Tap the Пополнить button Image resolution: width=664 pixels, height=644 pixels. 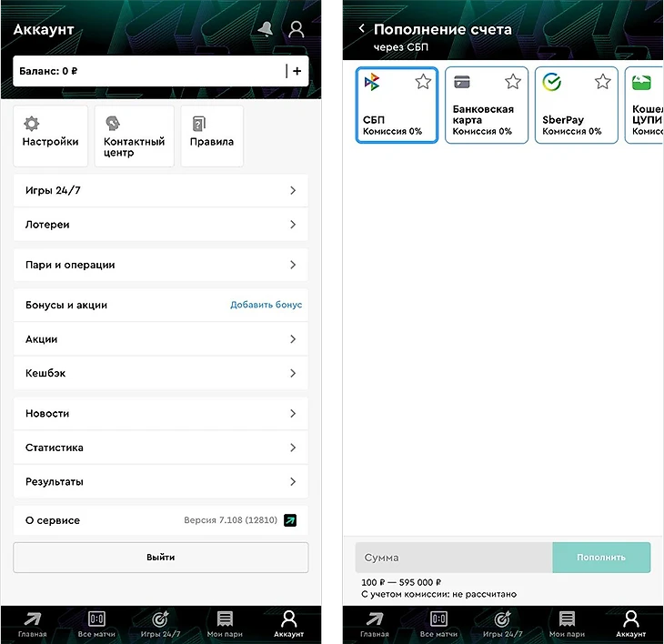601,558
